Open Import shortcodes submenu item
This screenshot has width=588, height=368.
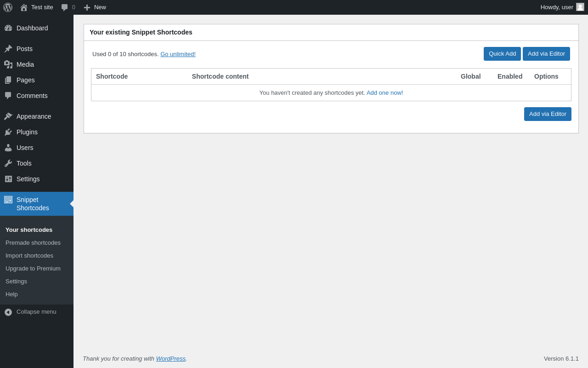coord(29,256)
